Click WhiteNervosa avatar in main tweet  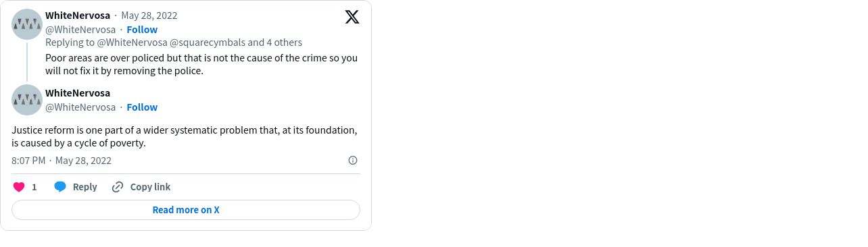click(x=27, y=100)
